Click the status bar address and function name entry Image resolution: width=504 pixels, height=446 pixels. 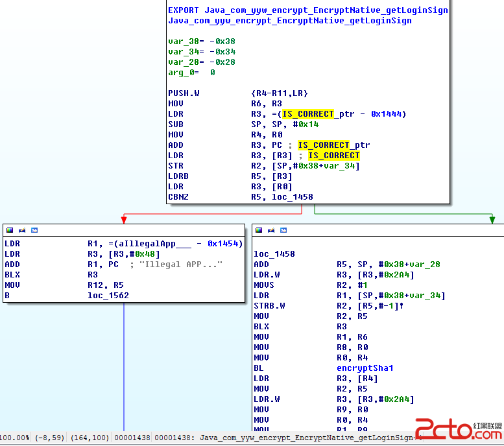(288, 438)
